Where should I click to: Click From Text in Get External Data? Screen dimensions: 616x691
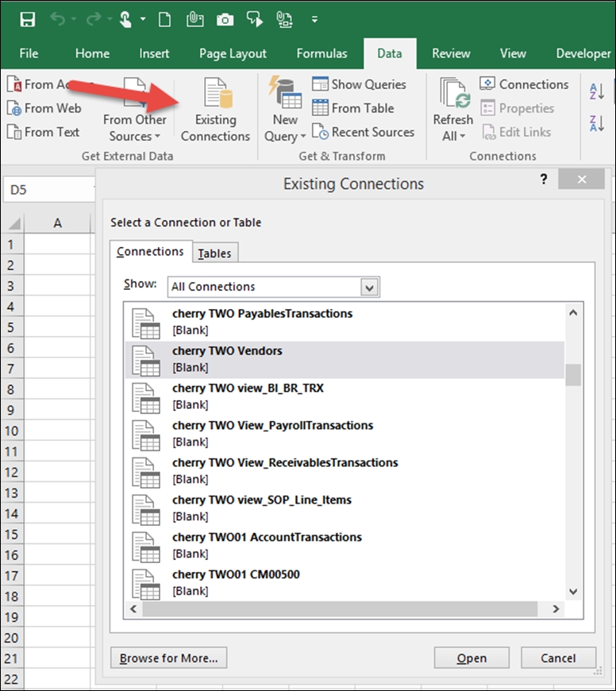click(43, 132)
